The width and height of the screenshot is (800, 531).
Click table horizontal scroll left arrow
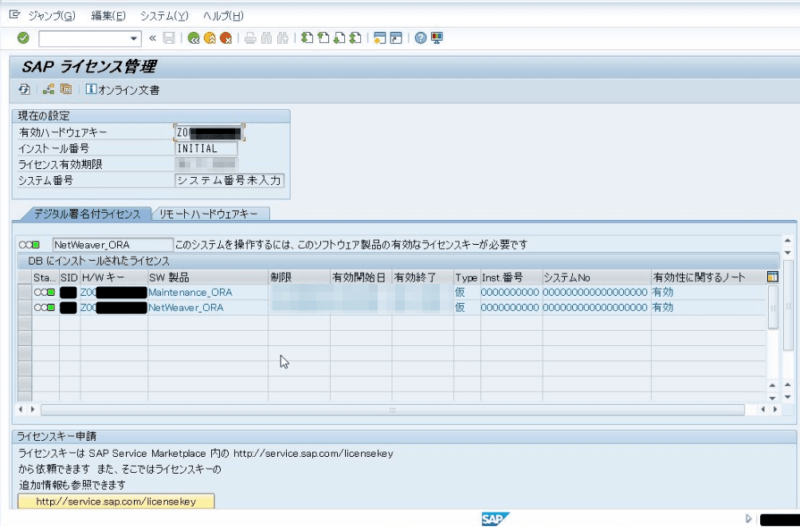(20, 409)
